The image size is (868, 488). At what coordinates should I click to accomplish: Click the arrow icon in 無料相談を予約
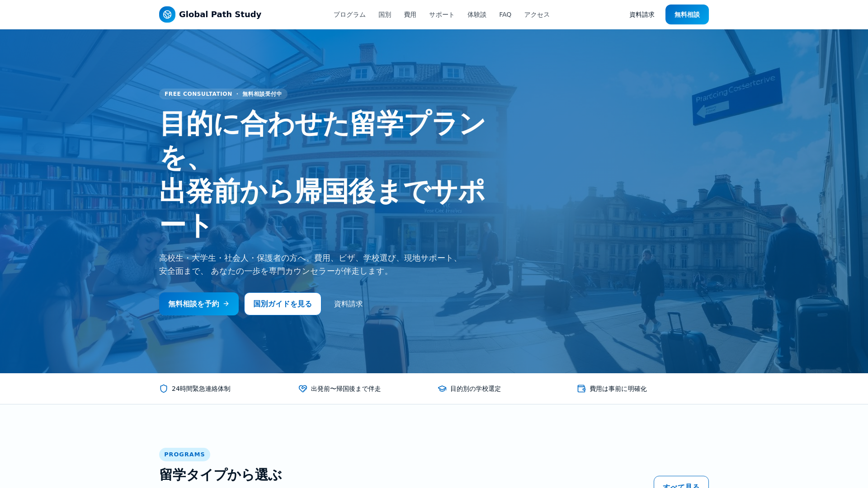click(226, 304)
